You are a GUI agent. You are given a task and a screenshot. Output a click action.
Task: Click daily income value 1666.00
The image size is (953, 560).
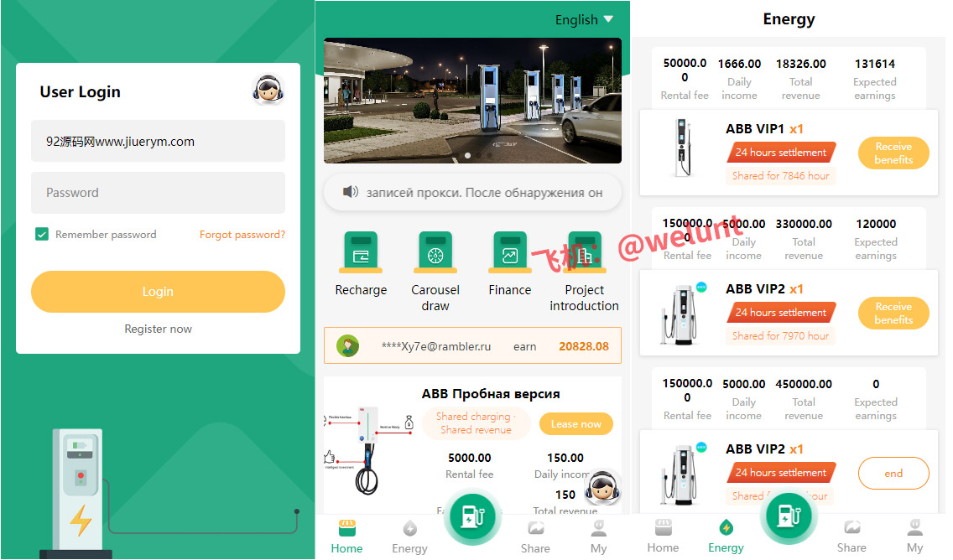pyautogui.click(x=739, y=64)
